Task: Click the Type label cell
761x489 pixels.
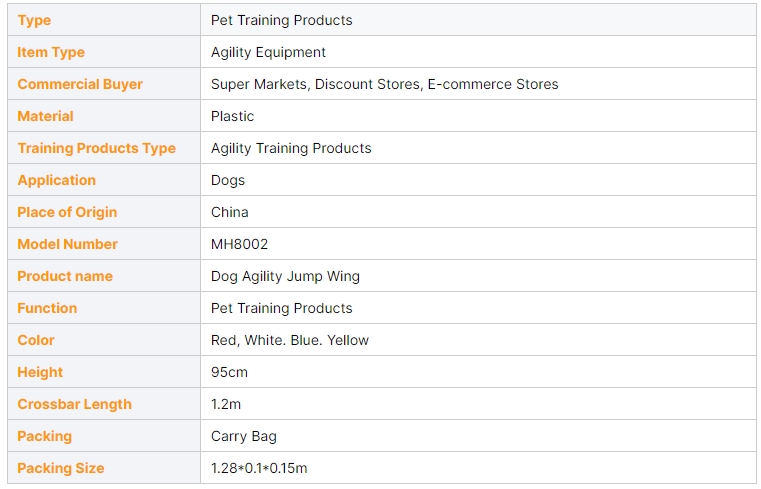Action: coord(34,20)
